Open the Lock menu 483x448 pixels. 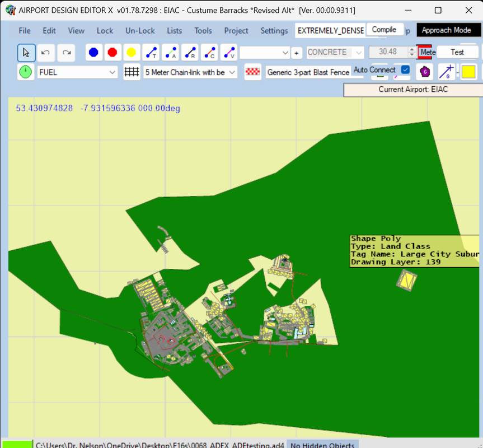click(105, 31)
